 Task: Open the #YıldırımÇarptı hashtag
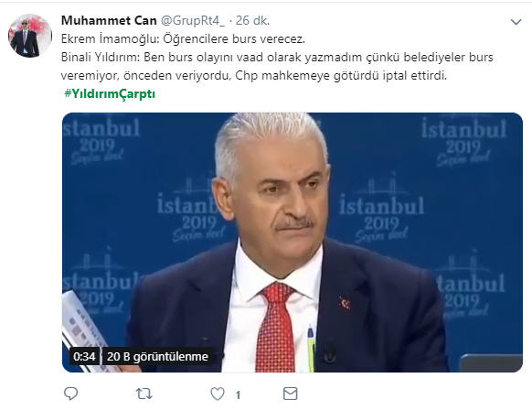click(x=110, y=93)
